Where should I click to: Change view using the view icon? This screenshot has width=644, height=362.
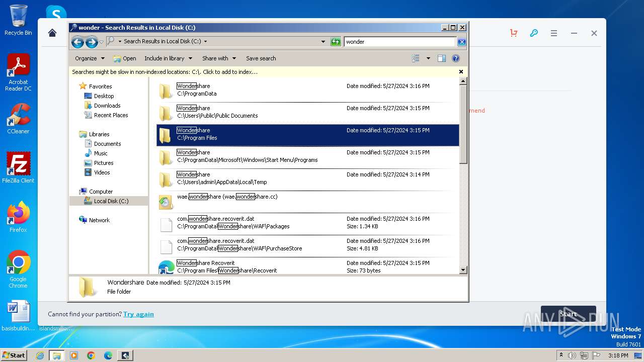pos(416,58)
